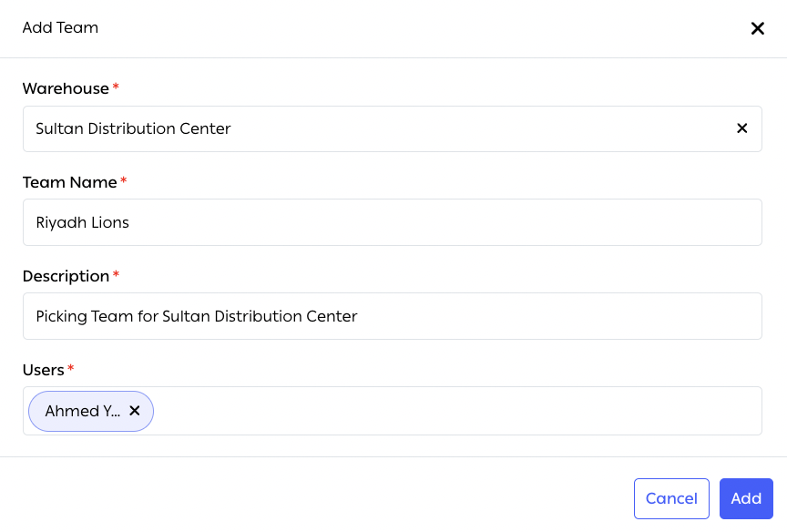Screen dimensions: 787x532
Task: Click the red asterisk beside Warehouse
Action: (x=116, y=87)
